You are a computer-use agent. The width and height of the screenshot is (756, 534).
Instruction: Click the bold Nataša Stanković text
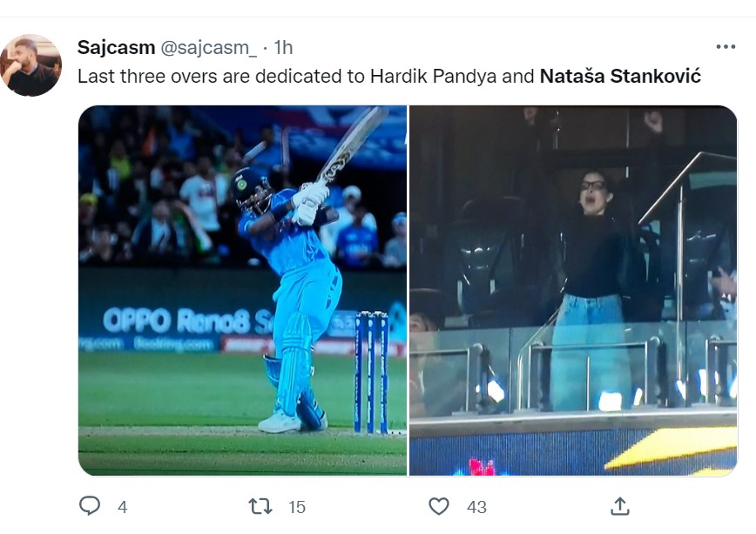620,77
